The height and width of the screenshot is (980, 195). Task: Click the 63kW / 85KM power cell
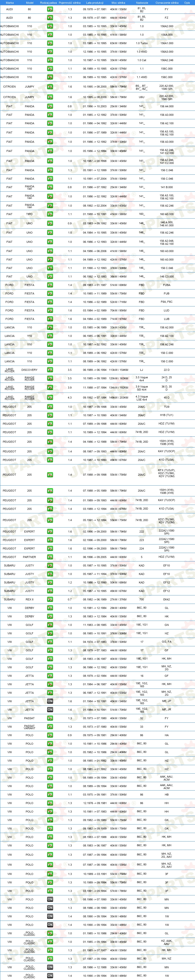118,43
